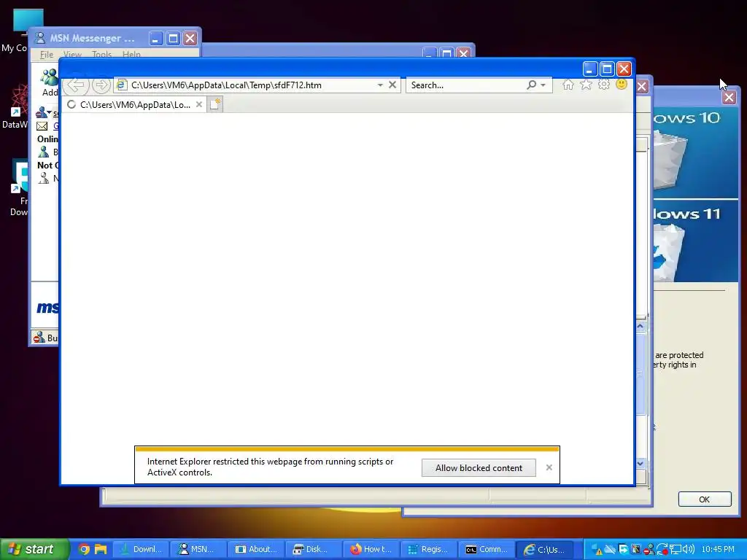Dismiss the blocked content notification bar
The image size is (747, 560).
549,467
